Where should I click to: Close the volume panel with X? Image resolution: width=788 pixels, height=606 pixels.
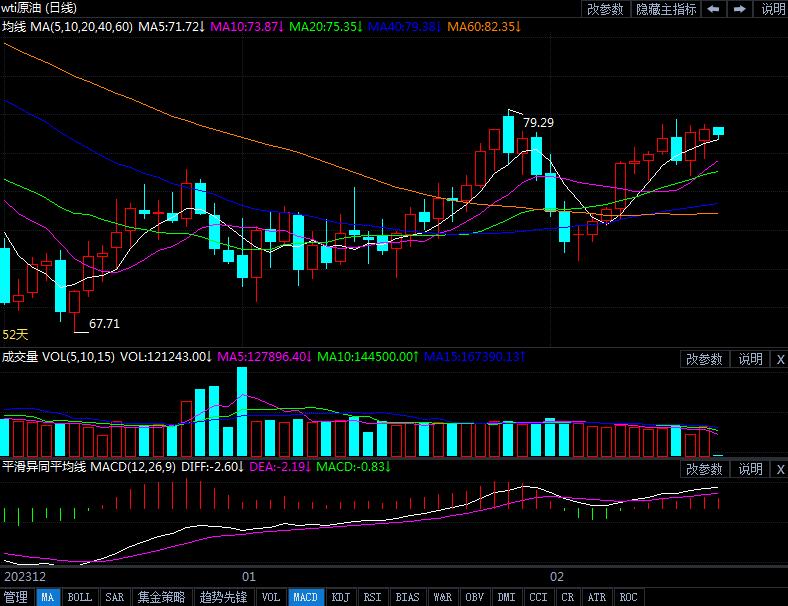click(779, 359)
